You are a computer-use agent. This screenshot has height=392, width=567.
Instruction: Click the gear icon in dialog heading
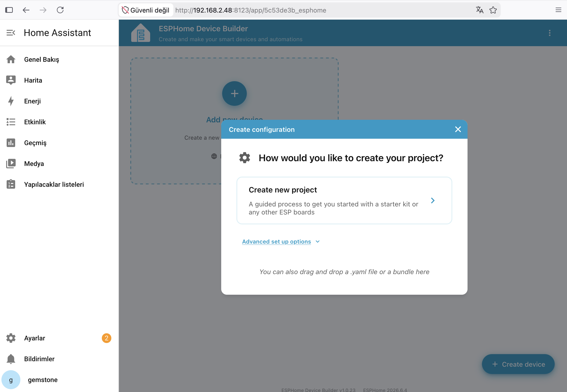(x=245, y=158)
